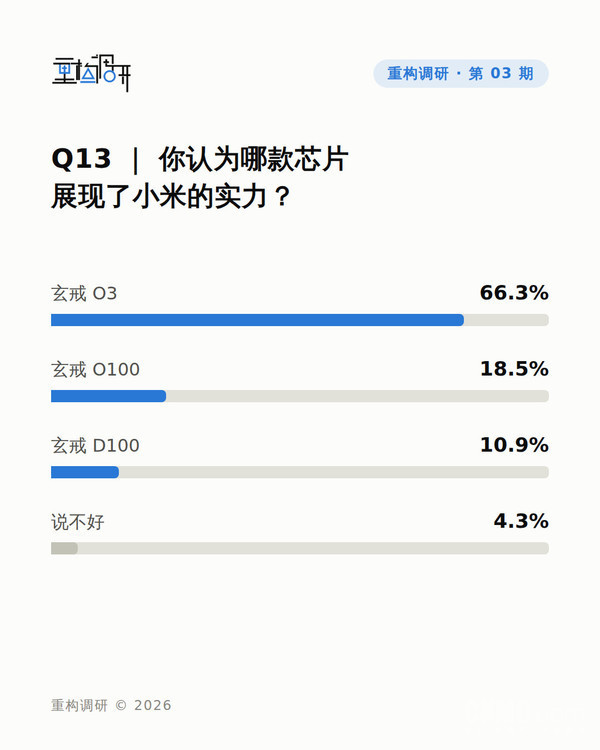Click the blue 玄戒 O3 result bar
The image size is (600, 750).
point(257,320)
